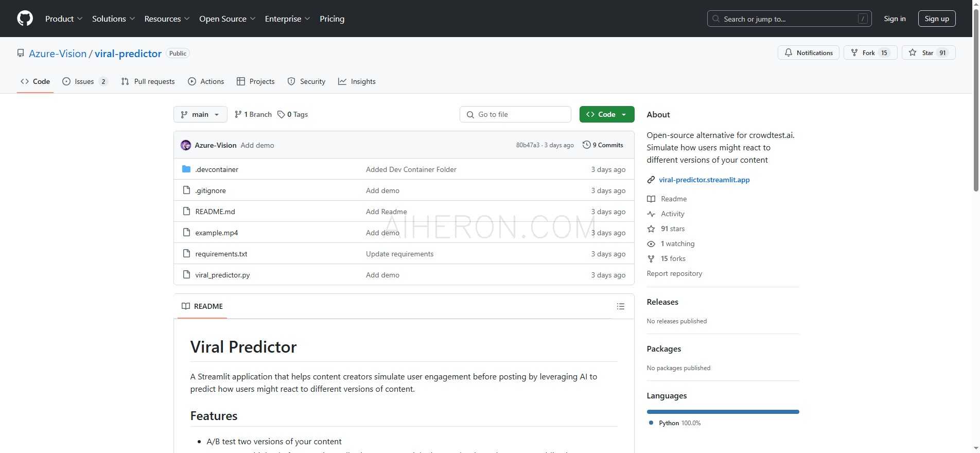Click the eye icon by 1 watching

651,243
